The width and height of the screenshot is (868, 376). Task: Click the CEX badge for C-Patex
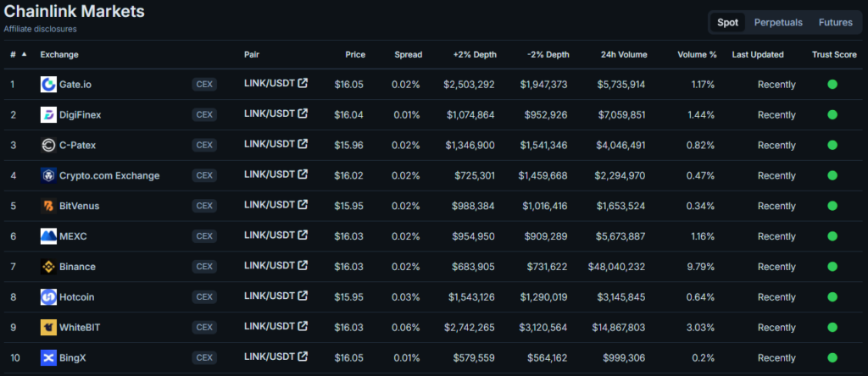[x=204, y=145]
